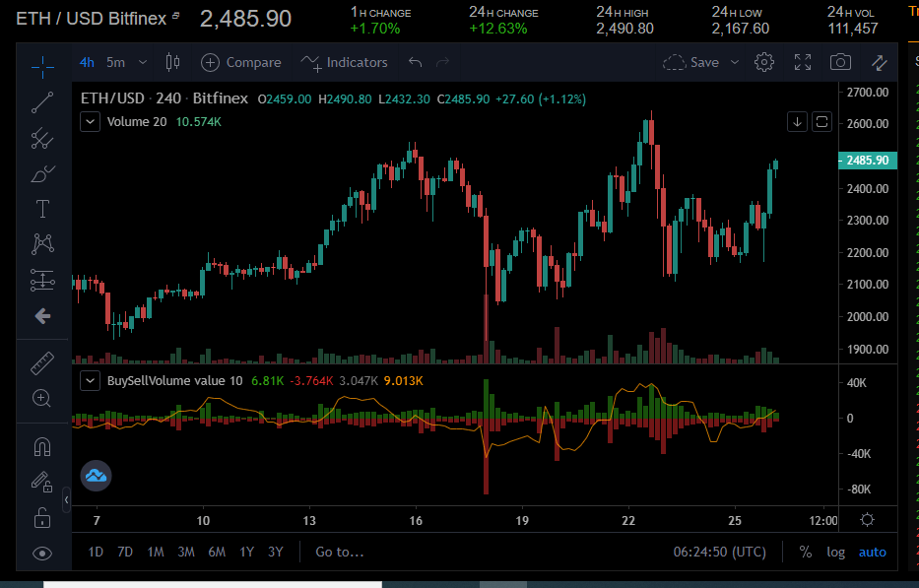Click the Volume 20 indicator label

[x=137, y=122]
